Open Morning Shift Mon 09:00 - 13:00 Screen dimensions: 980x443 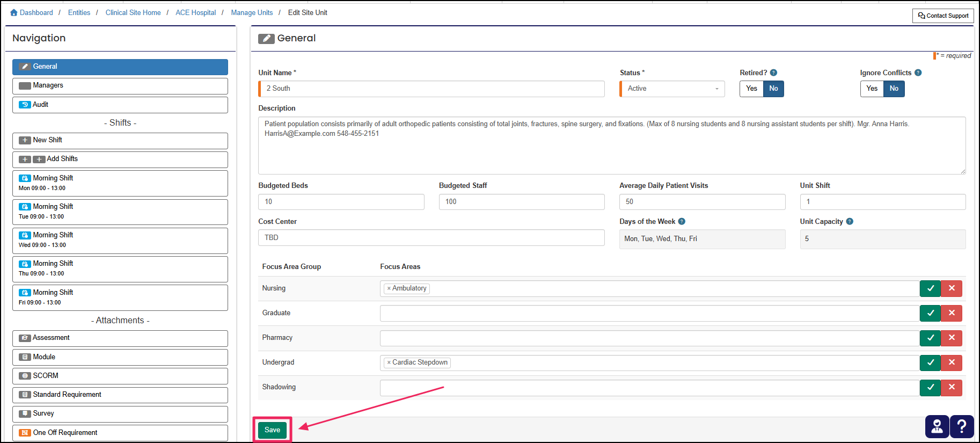click(x=120, y=183)
